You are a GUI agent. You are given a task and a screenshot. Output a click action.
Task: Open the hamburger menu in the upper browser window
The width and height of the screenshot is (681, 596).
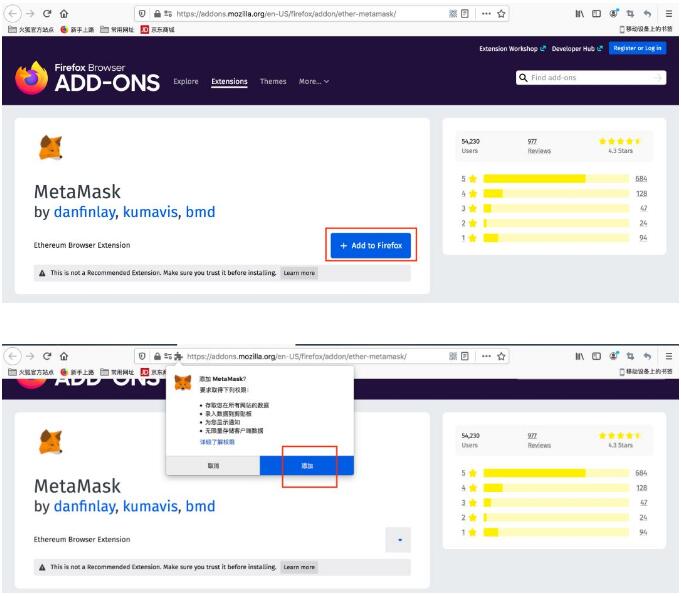click(669, 14)
